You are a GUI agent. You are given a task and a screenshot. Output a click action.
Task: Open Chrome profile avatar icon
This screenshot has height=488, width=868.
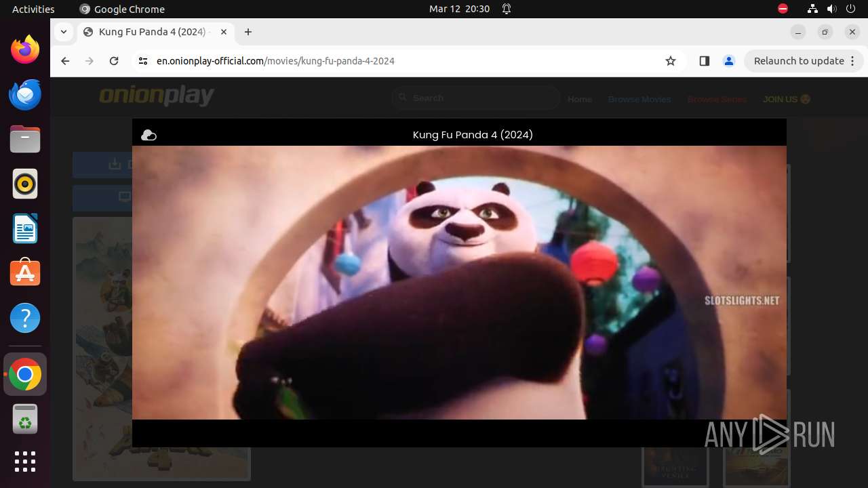coord(729,61)
